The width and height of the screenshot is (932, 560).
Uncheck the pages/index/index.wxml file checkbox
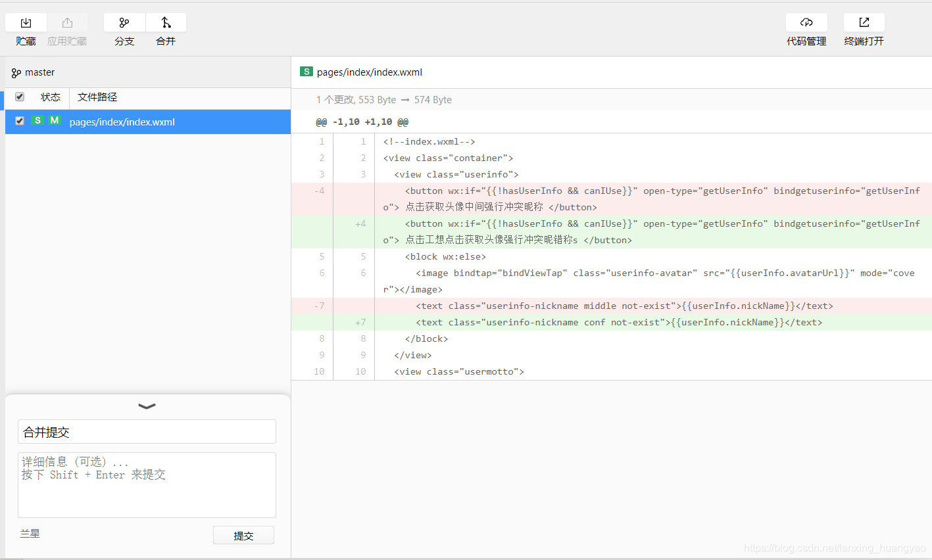click(20, 121)
